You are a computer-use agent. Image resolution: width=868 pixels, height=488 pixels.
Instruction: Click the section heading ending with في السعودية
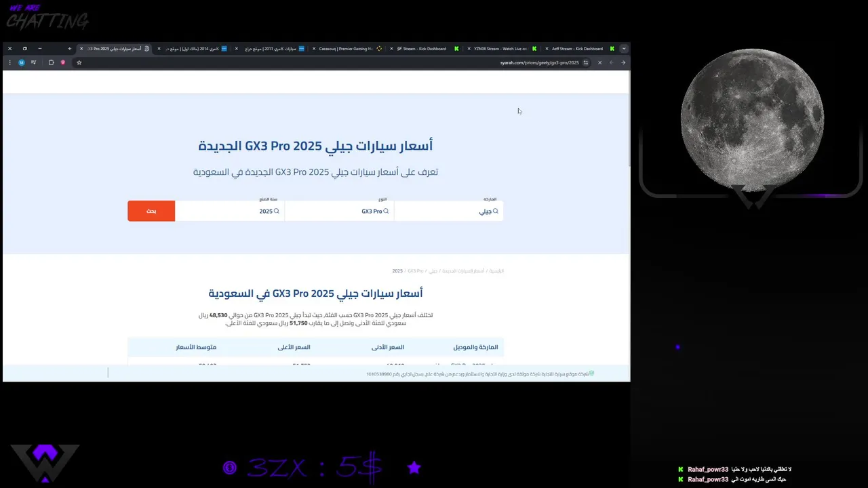pos(315,293)
